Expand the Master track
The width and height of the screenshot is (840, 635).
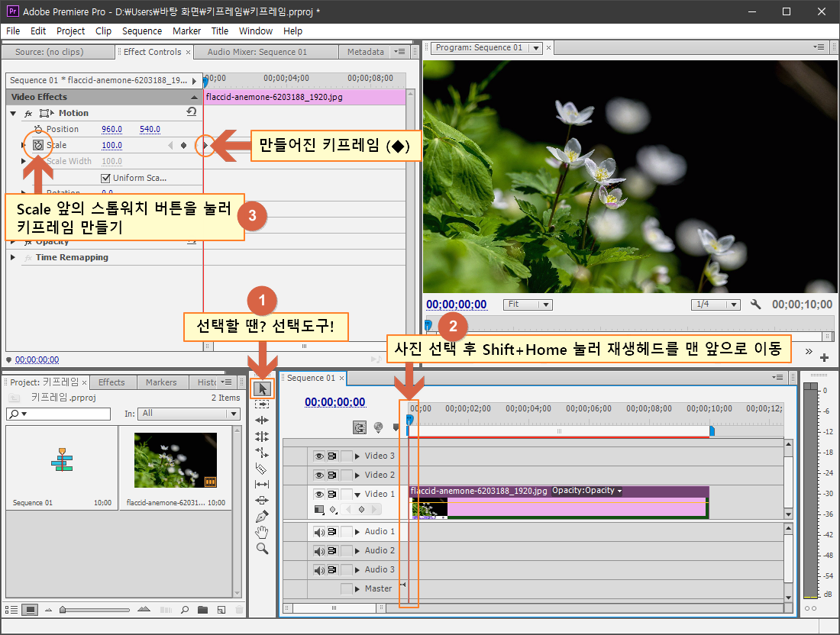coord(357,589)
